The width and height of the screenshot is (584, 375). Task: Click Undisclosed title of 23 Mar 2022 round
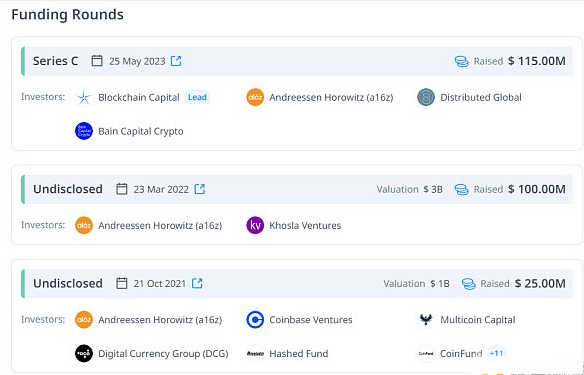pos(68,189)
